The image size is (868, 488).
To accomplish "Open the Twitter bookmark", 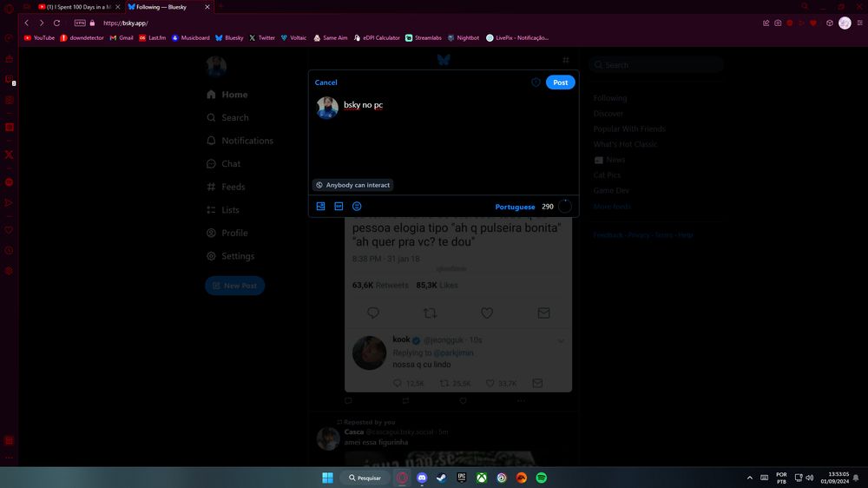I will (262, 37).
